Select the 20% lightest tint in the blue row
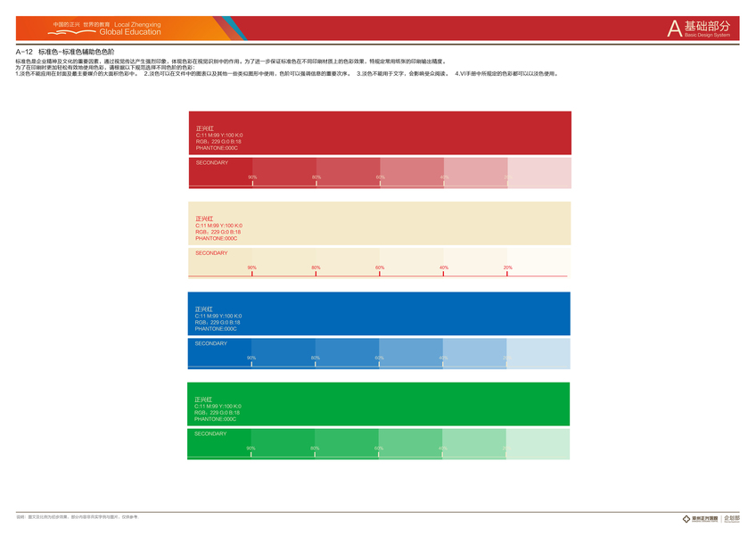The height and width of the screenshot is (535, 756). pos(538,354)
